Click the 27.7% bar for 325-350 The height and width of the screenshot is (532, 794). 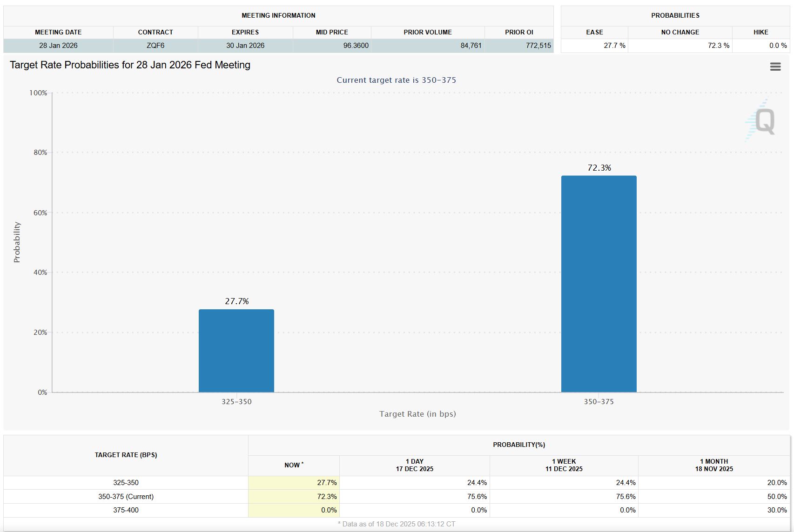[236, 351]
